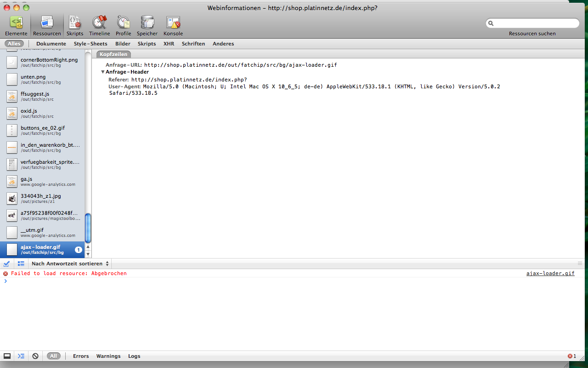Open the Elemente panel
This screenshot has width=588, height=368.
pos(16,26)
